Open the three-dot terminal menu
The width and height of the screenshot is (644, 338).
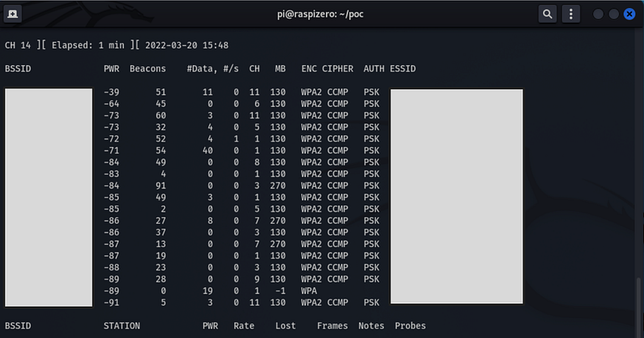pyautogui.click(x=572, y=14)
